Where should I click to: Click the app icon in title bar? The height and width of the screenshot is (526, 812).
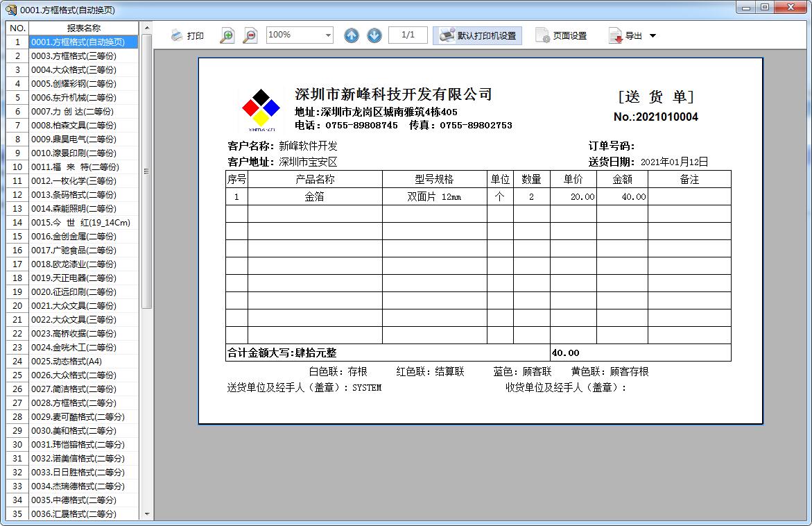tap(10, 10)
